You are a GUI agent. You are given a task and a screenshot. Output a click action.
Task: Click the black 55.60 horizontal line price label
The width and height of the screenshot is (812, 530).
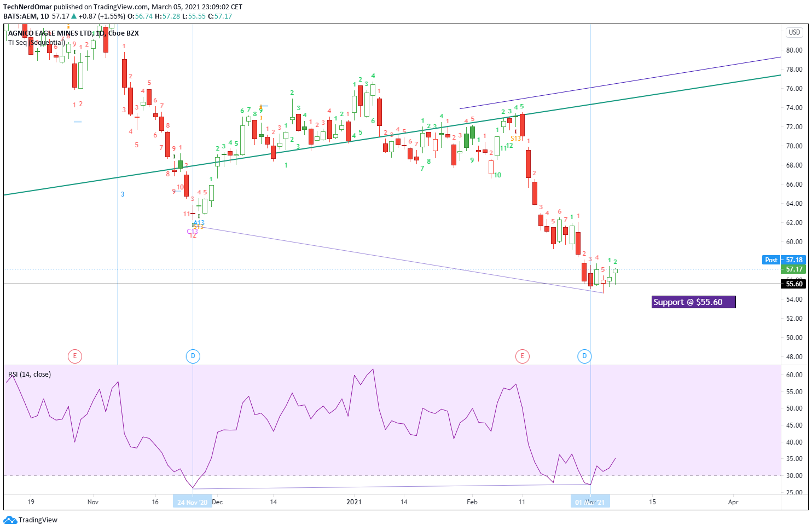click(x=793, y=284)
